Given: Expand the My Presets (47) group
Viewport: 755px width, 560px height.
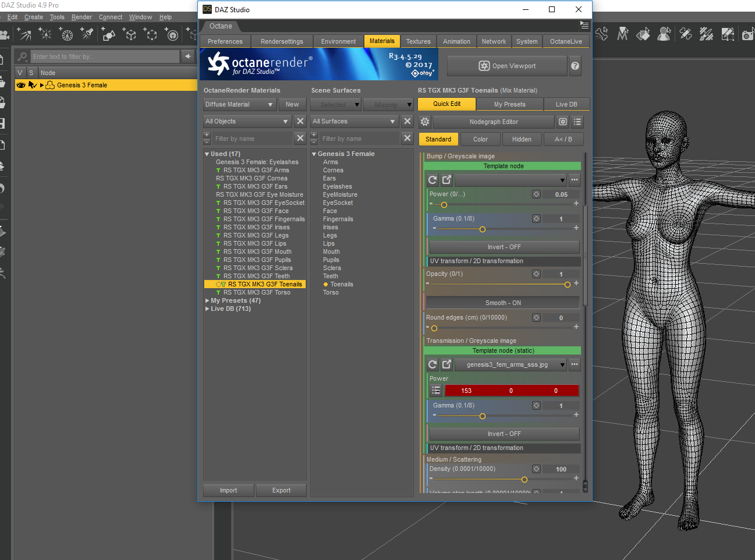Looking at the screenshot, I should point(207,301).
